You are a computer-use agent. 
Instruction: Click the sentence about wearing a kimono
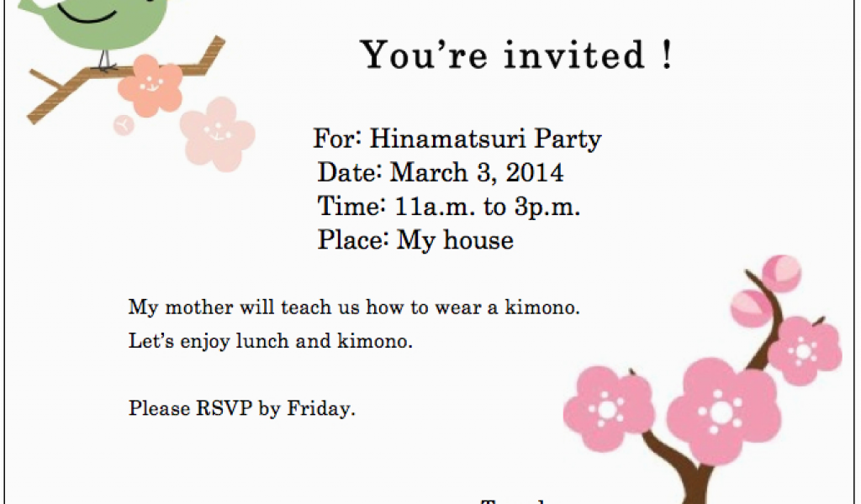click(x=354, y=307)
